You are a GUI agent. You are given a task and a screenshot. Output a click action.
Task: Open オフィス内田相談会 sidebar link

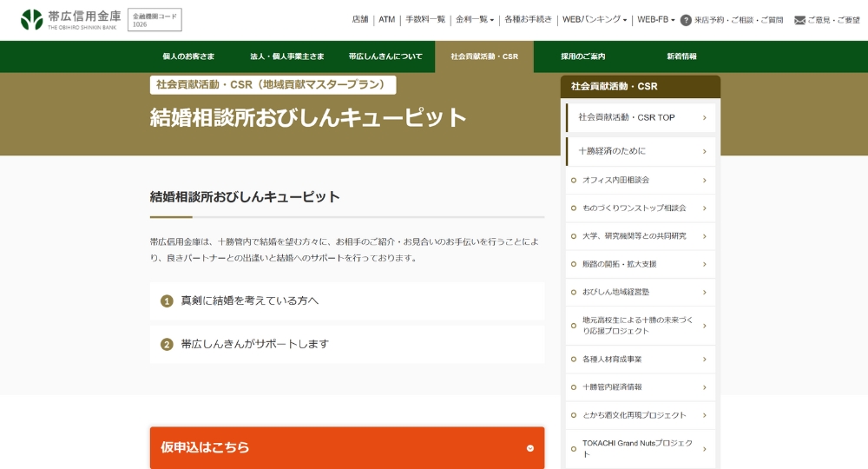coord(641,180)
